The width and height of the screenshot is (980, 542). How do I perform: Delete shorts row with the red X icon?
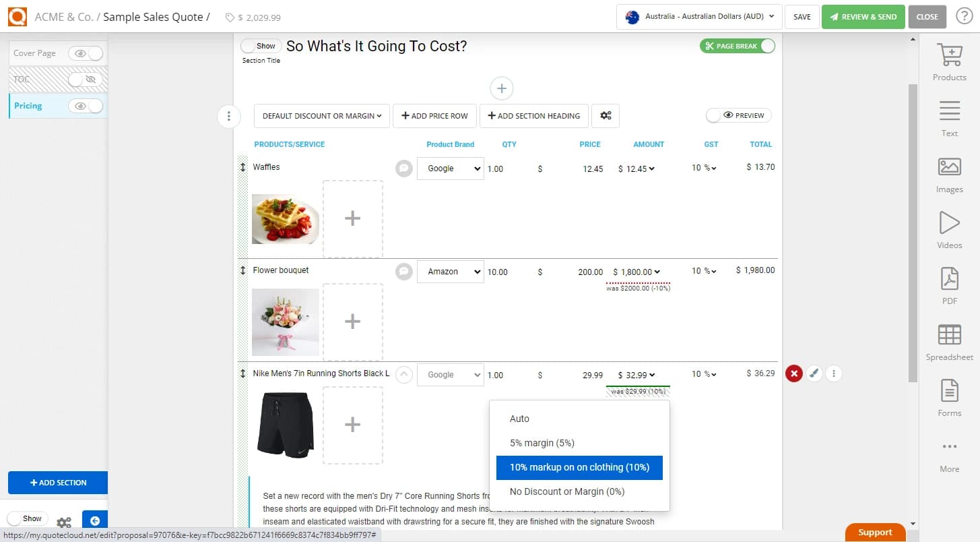click(x=793, y=373)
